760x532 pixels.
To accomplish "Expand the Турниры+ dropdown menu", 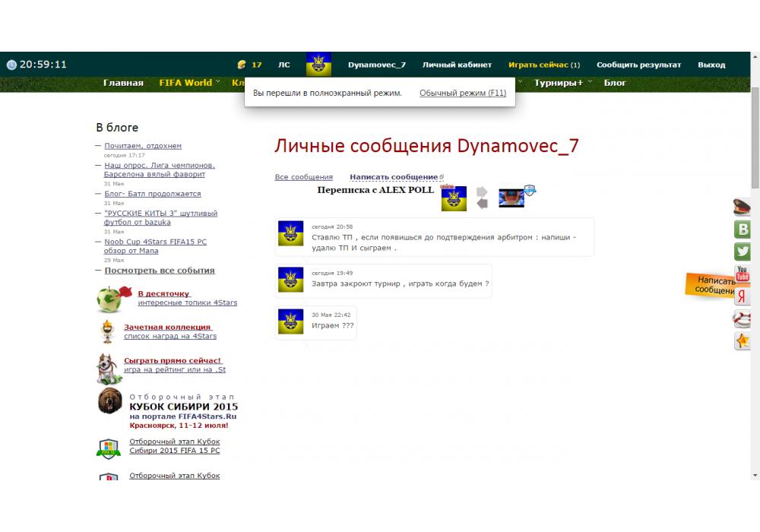I will [562, 83].
